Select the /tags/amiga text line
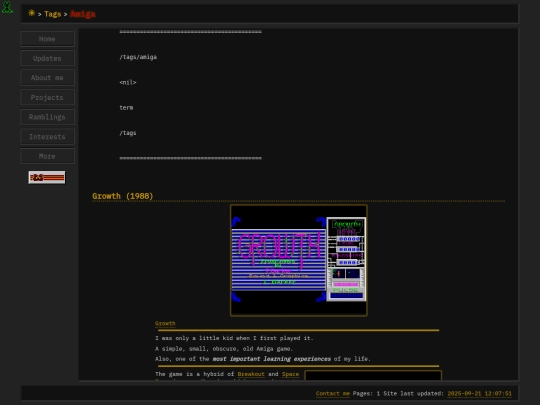 tap(138, 57)
